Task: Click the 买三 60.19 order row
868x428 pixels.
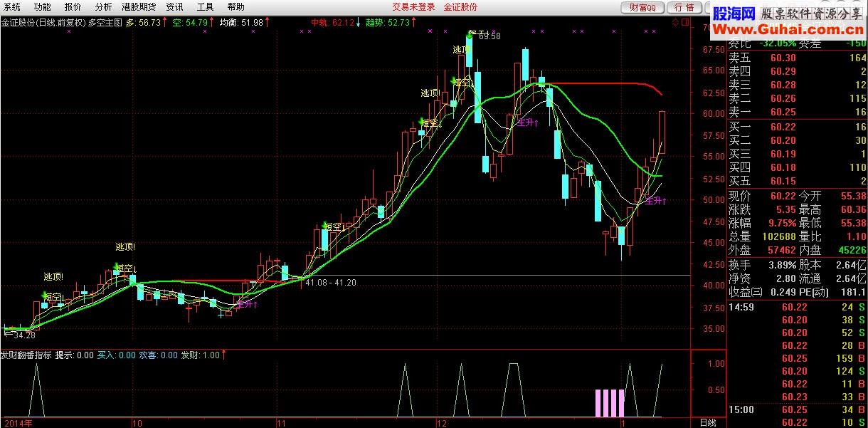Action: tap(798, 154)
